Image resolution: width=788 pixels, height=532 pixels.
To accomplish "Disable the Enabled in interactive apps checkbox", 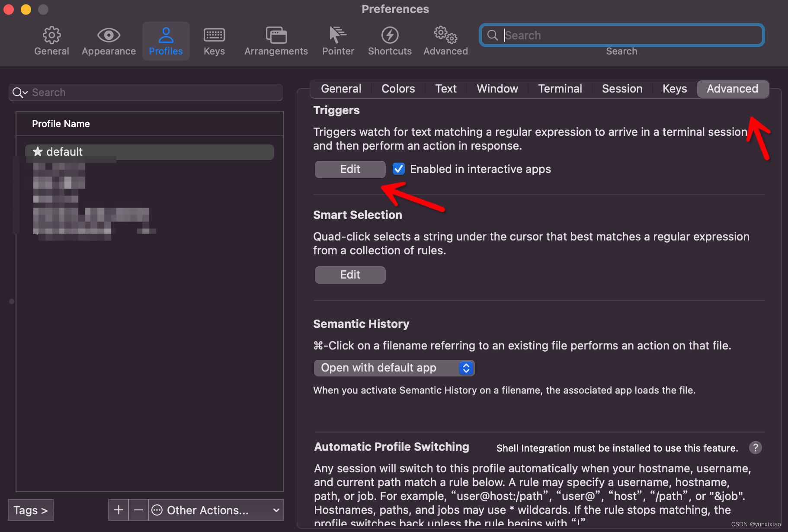I will [398, 169].
